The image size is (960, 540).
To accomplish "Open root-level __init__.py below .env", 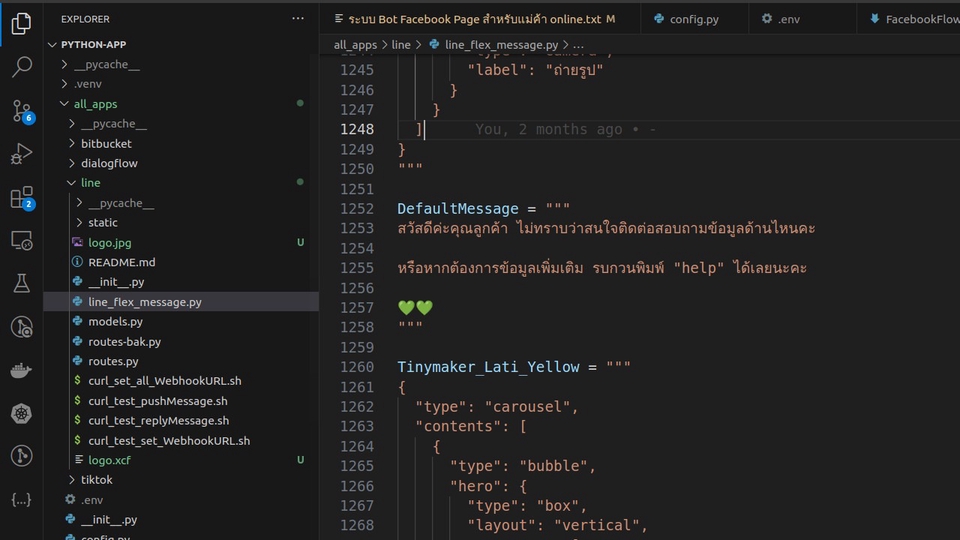I will 109,519.
